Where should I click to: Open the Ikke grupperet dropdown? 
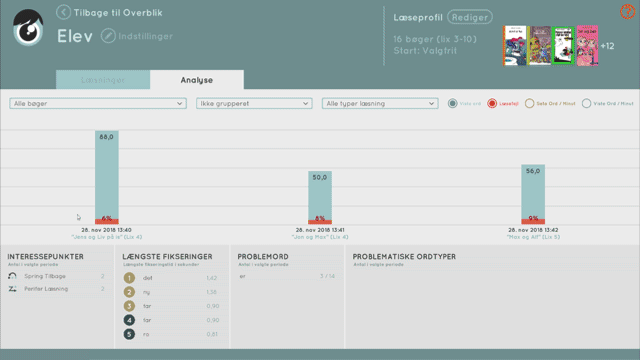click(x=254, y=103)
